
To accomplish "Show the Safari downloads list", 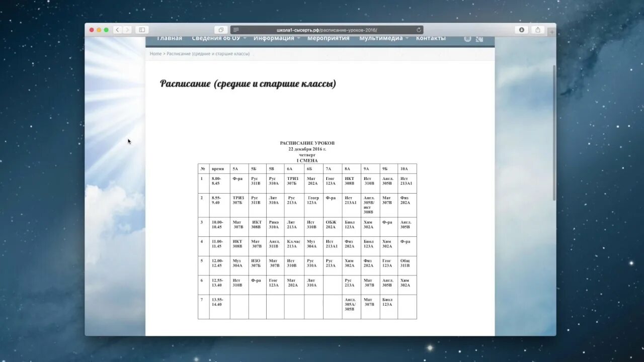I will (x=522, y=30).
